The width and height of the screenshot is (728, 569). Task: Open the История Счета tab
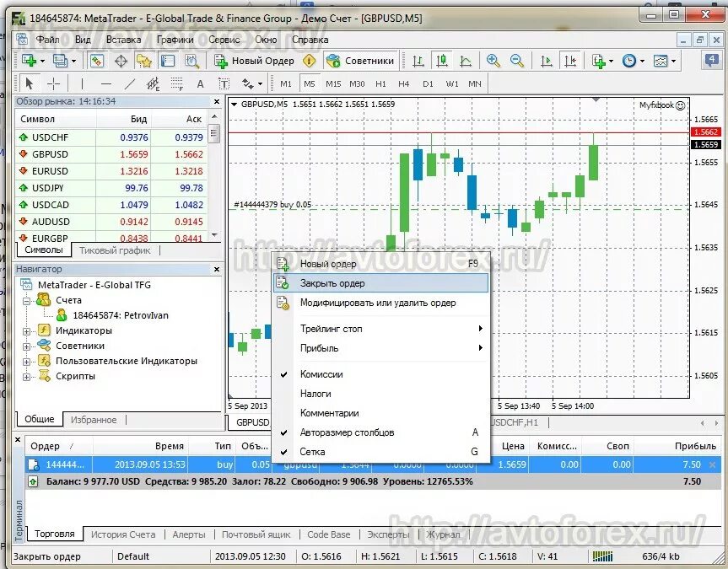(123, 534)
